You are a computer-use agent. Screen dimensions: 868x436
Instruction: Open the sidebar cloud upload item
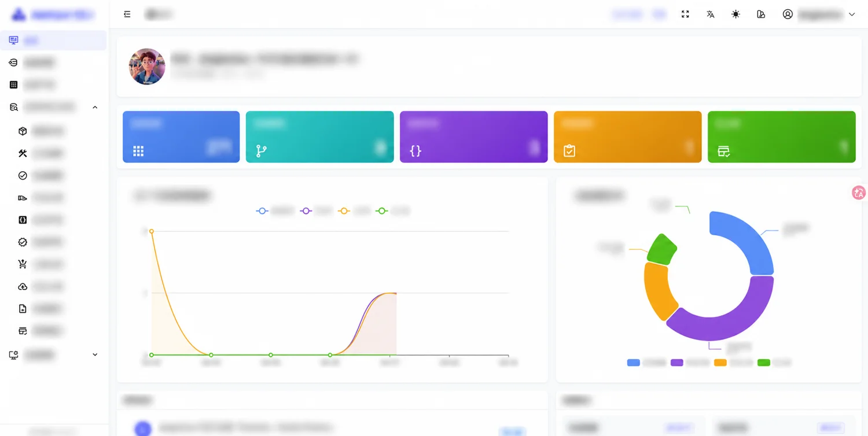(x=53, y=287)
